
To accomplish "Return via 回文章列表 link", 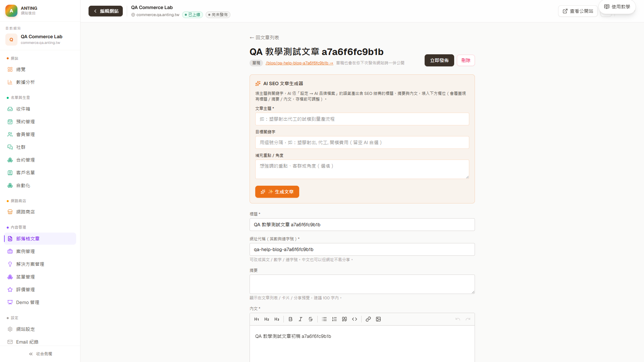I will (x=264, y=38).
